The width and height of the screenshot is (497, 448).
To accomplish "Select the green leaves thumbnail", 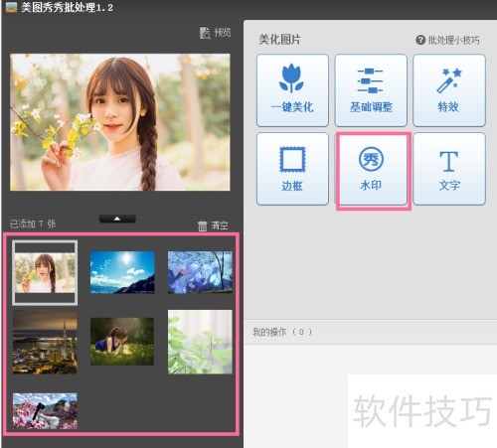I will click(x=200, y=342).
